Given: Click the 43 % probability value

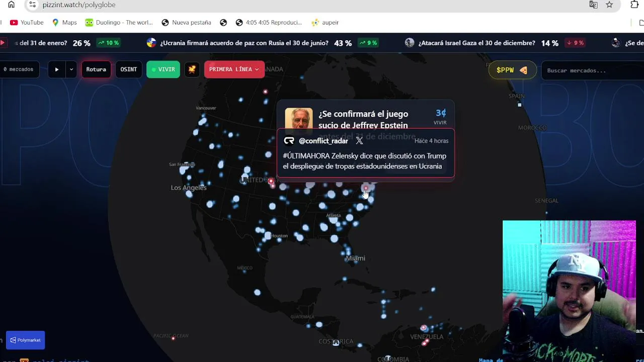Looking at the screenshot, I should (x=343, y=43).
